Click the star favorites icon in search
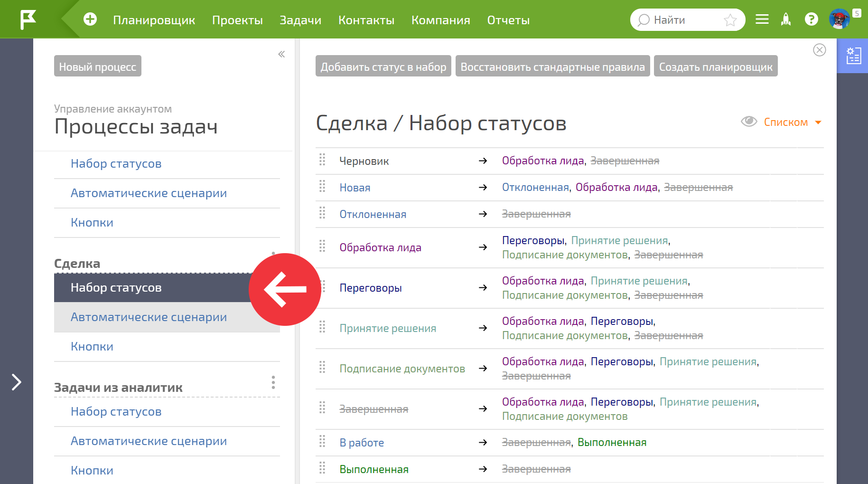Screen dimensions: 868x484 730,20
